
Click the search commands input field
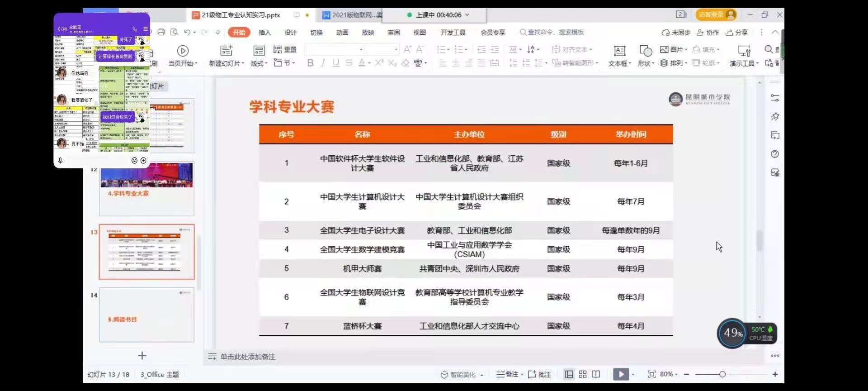tap(552, 32)
